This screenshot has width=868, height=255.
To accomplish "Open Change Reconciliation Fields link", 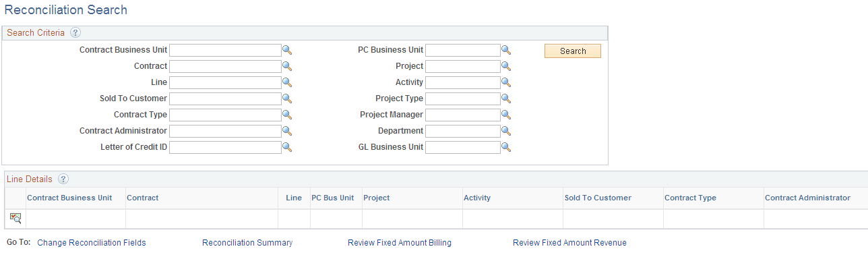I will [92, 243].
